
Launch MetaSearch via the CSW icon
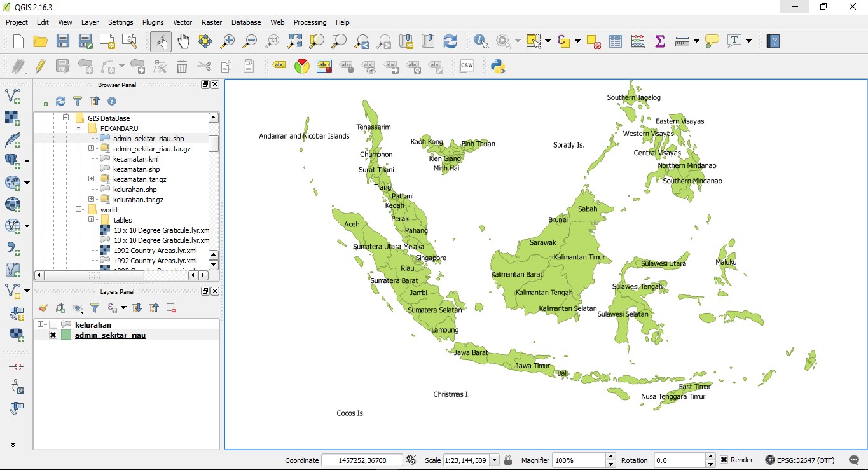[x=466, y=66]
